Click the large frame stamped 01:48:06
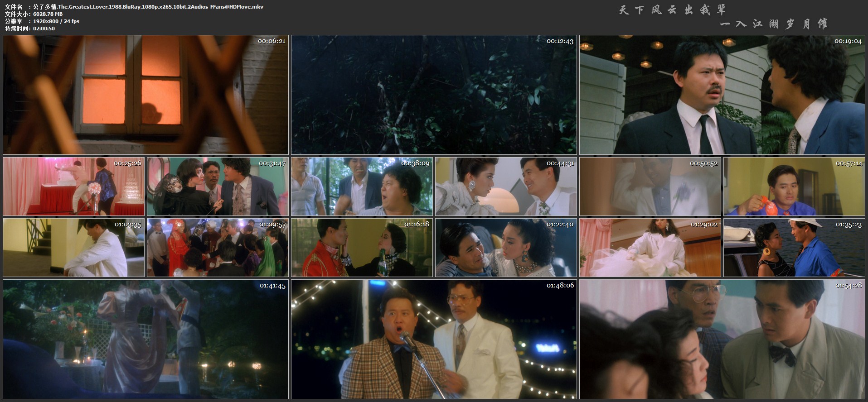 [434, 339]
